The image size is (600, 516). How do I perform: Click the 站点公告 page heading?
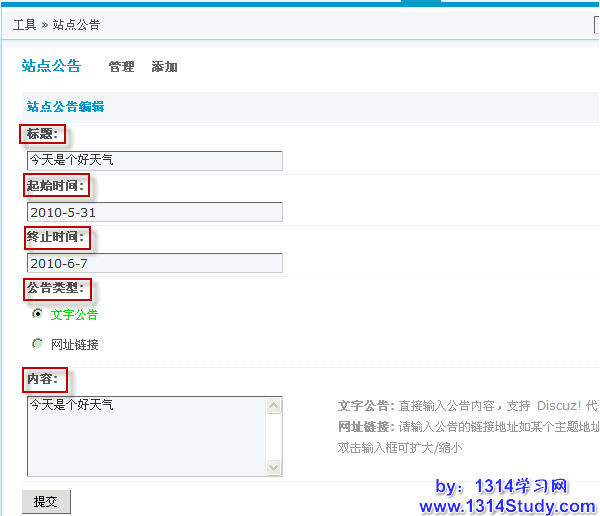(x=51, y=66)
